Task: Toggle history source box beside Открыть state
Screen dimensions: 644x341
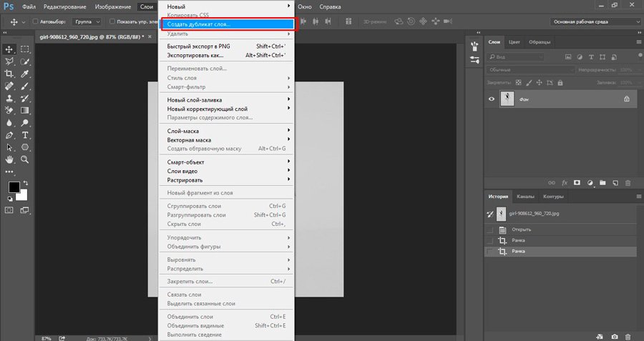Action: pos(490,229)
